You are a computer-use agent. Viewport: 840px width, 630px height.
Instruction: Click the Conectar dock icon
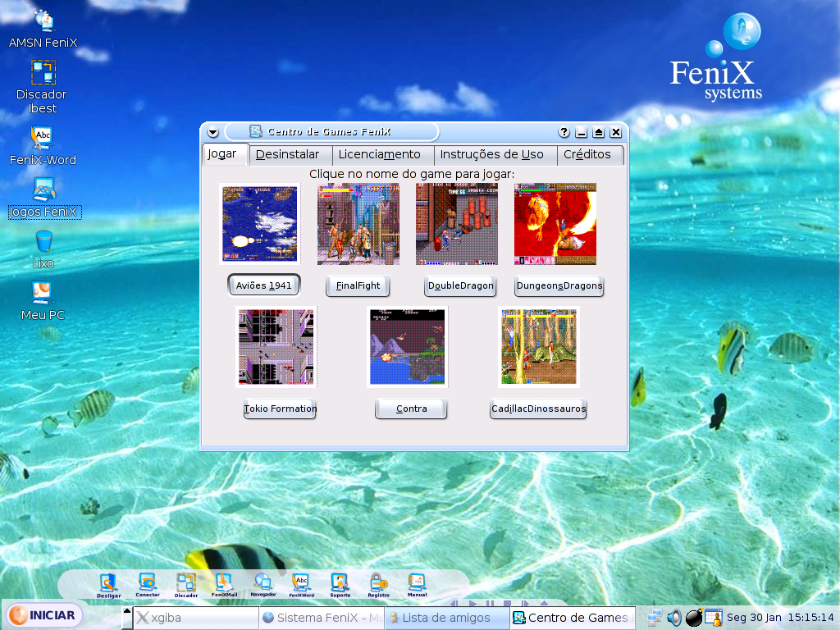coord(148,585)
